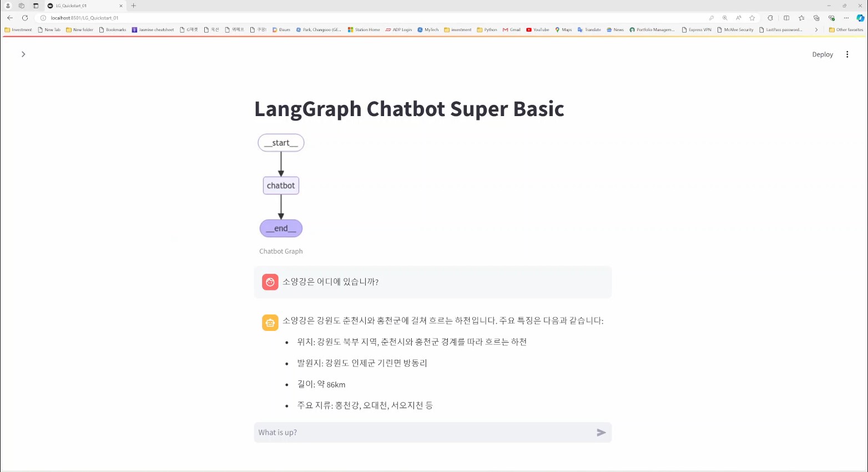
Task: Click the red user avatar icon
Action: point(270,282)
